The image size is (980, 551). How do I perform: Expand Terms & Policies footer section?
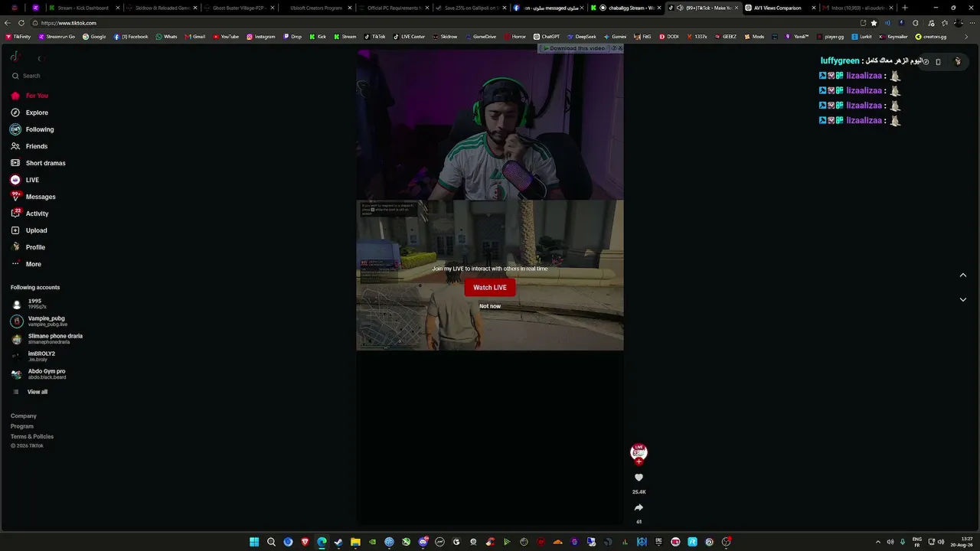point(32,436)
